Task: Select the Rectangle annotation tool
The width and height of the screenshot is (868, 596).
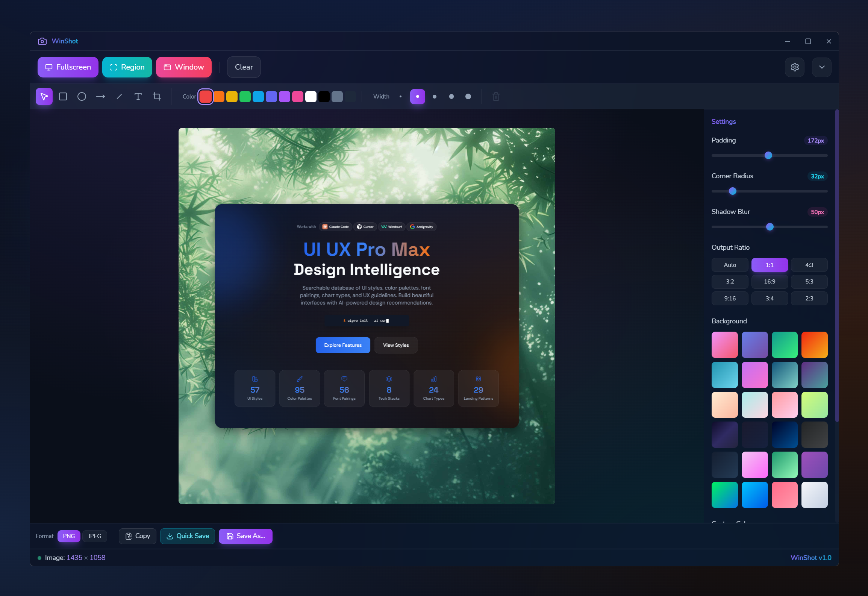Action: (x=63, y=97)
